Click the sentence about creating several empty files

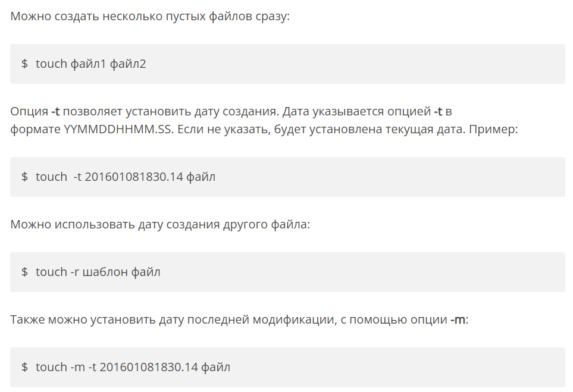point(150,16)
